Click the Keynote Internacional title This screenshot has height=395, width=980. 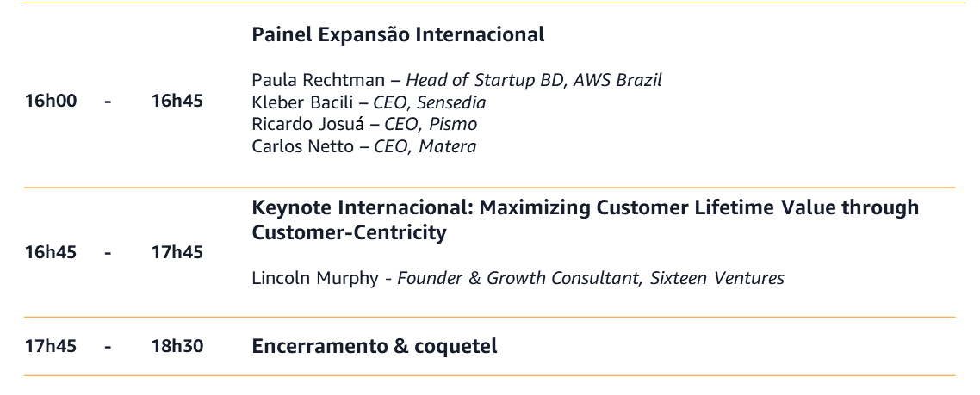585,207
